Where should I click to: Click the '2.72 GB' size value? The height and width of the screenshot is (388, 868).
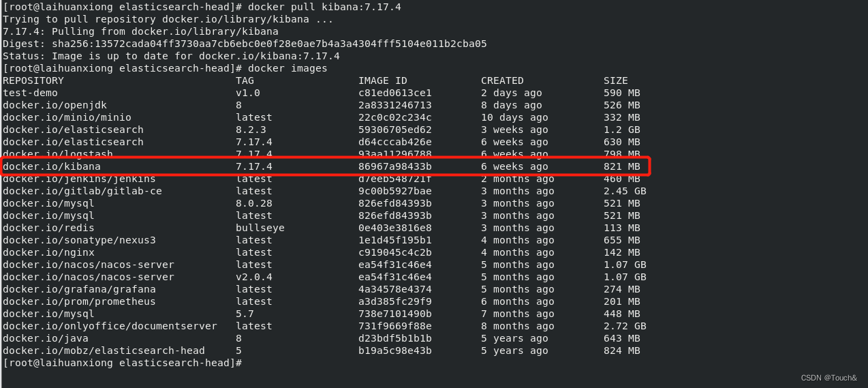(x=625, y=326)
